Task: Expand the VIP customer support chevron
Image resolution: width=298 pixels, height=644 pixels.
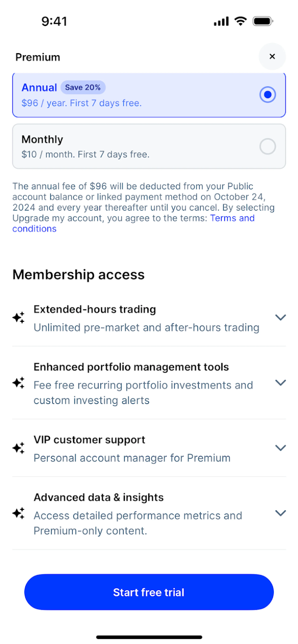Action: (x=280, y=448)
